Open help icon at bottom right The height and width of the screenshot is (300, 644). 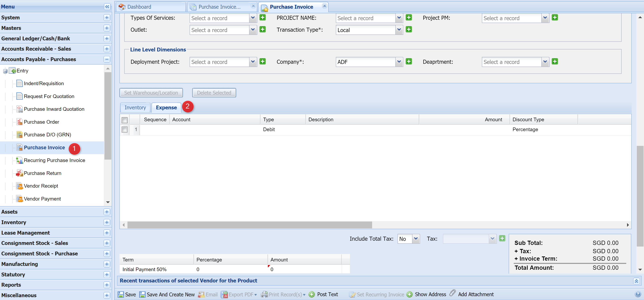point(638,295)
